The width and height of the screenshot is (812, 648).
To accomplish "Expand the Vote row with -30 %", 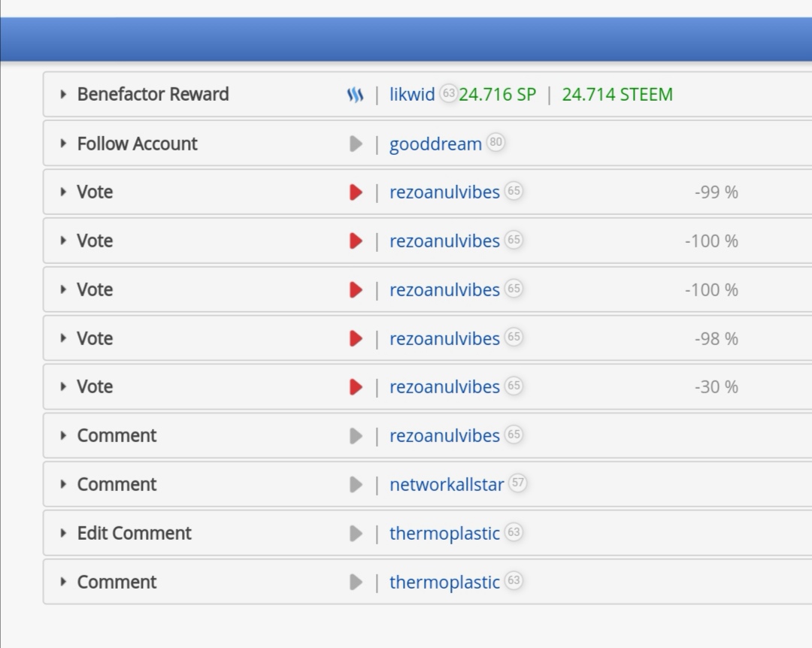I will tap(63, 387).
